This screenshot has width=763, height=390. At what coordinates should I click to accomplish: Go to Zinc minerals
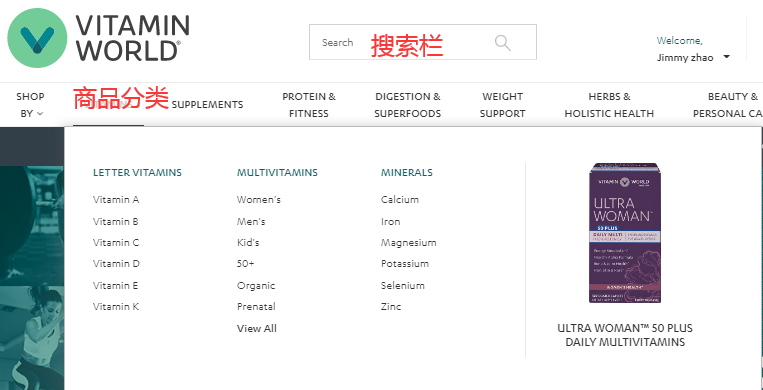tap(391, 307)
